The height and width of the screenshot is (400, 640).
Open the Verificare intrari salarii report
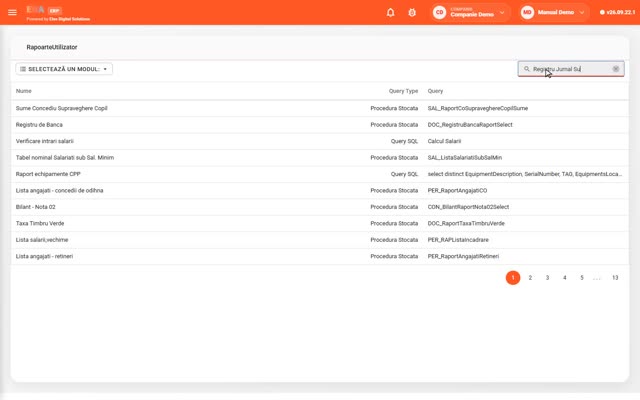[x=44, y=141]
